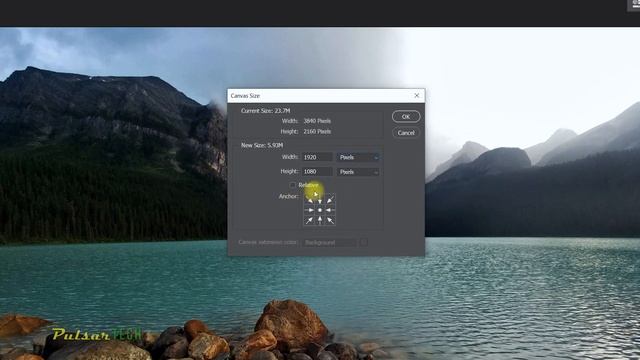This screenshot has height=360, width=640.
Task: Click the new Width field showing 1920
Action: click(x=317, y=157)
